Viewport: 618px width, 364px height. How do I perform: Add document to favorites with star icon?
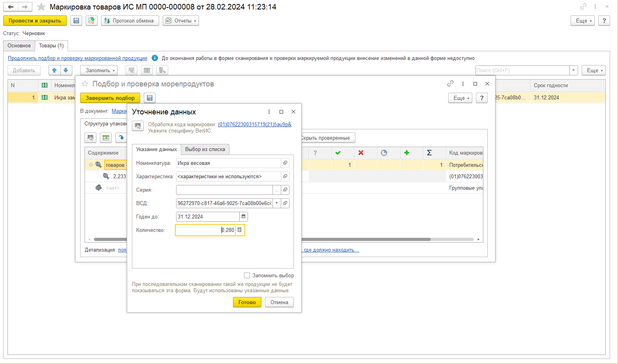click(x=41, y=7)
